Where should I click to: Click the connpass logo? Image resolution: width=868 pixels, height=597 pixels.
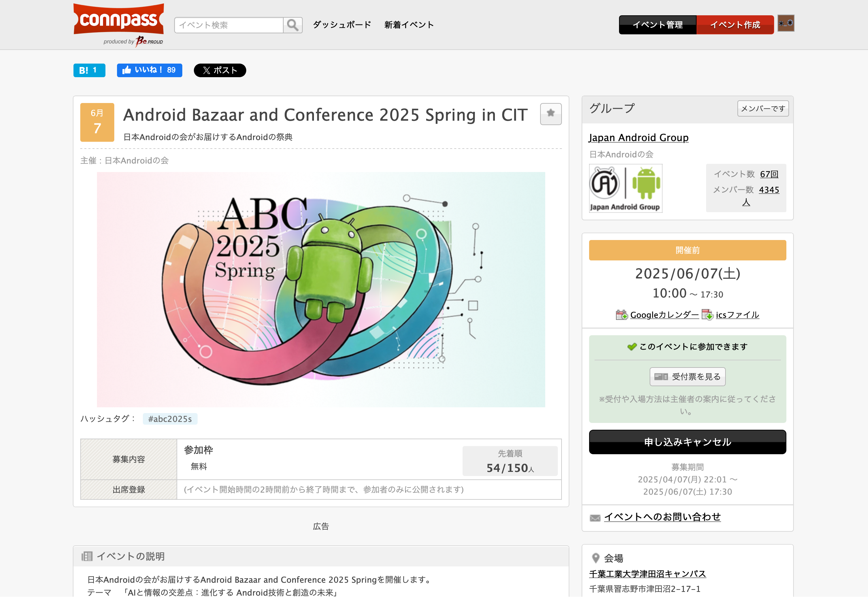[x=119, y=19]
